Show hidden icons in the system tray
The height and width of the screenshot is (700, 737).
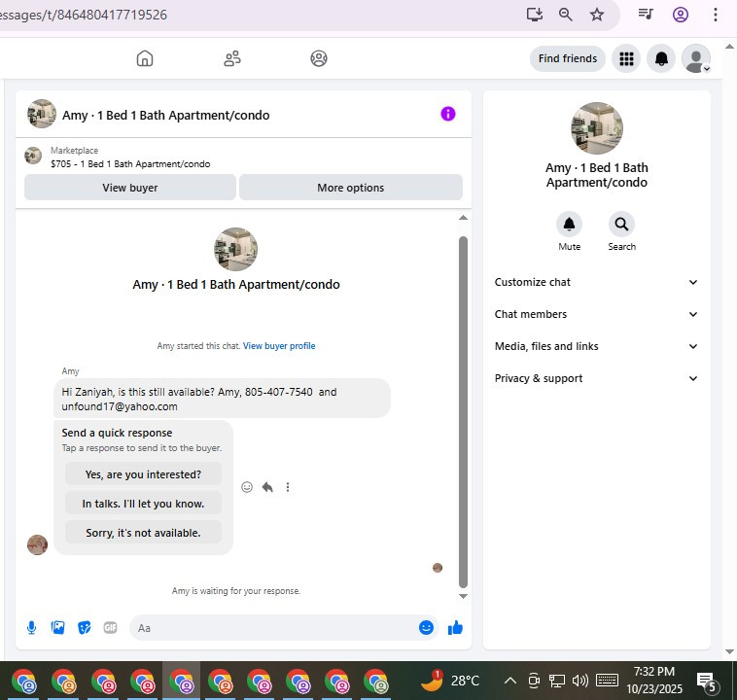click(510, 681)
